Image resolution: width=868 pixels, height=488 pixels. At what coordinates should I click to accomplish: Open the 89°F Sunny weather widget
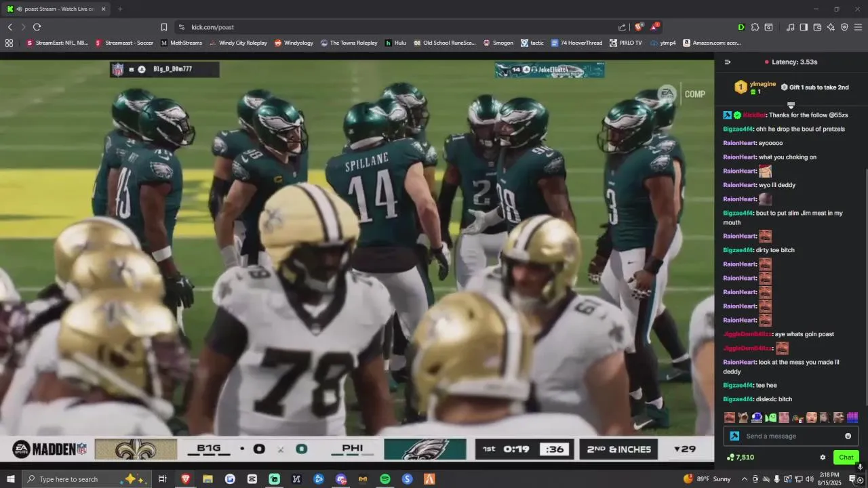click(x=707, y=479)
